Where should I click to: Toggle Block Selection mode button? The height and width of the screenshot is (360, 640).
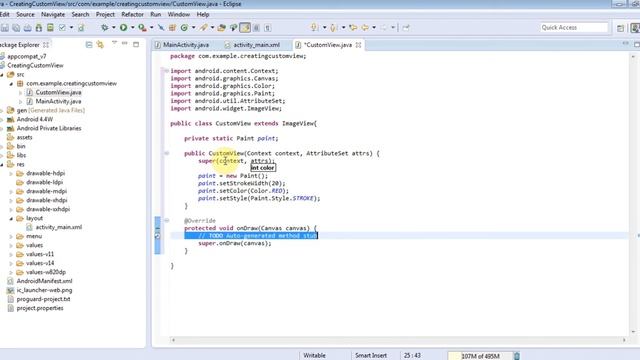point(256,28)
